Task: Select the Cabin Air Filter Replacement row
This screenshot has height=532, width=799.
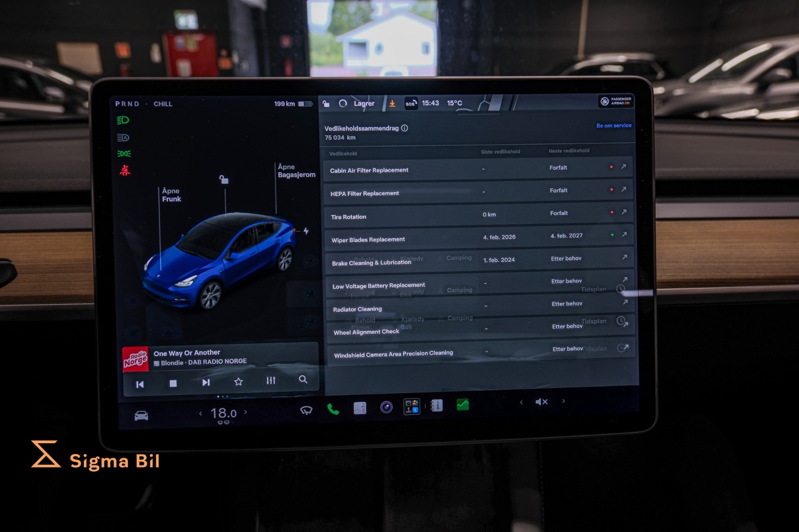Action: pos(478,169)
